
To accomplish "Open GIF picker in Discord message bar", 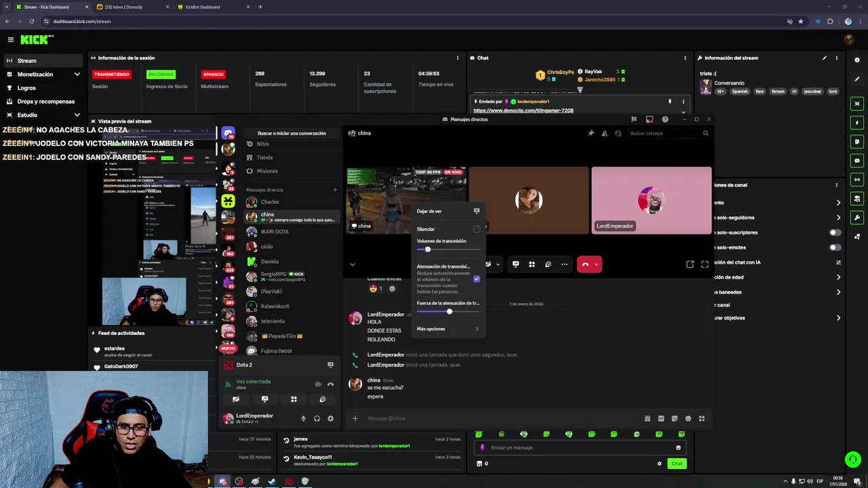I will click(660, 418).
